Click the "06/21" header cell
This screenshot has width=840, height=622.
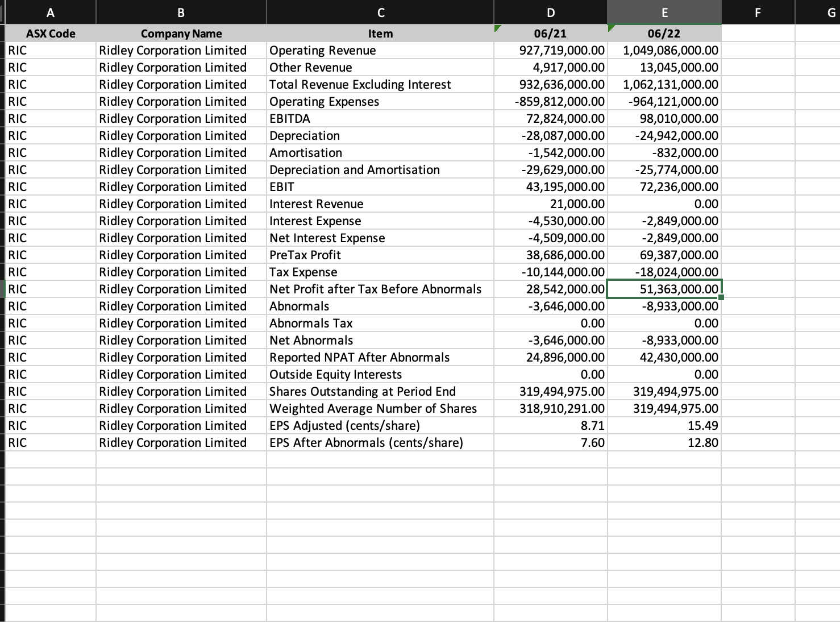[551, 34]
